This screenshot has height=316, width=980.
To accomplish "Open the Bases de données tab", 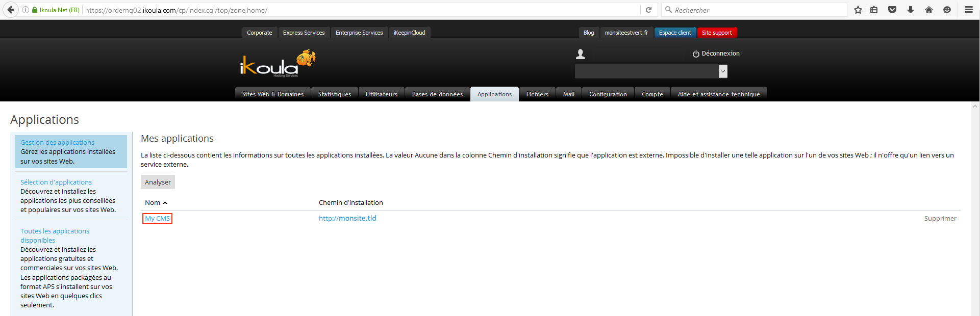I will 437,94.
